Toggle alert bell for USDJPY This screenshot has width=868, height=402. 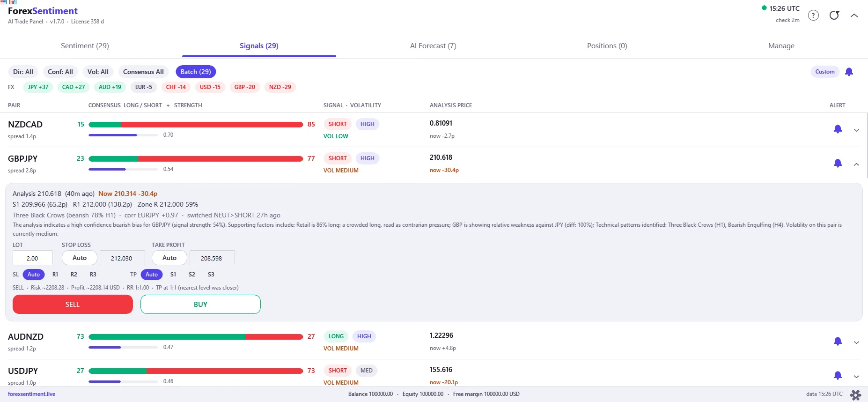click(838, 375)
